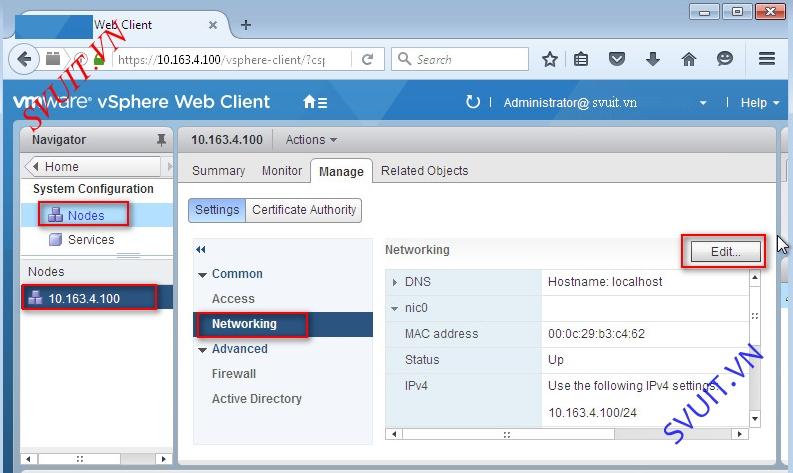Click Navigator panel scroll-right arrow
This screenshot has width=793, height=473.
pos(163,459)
